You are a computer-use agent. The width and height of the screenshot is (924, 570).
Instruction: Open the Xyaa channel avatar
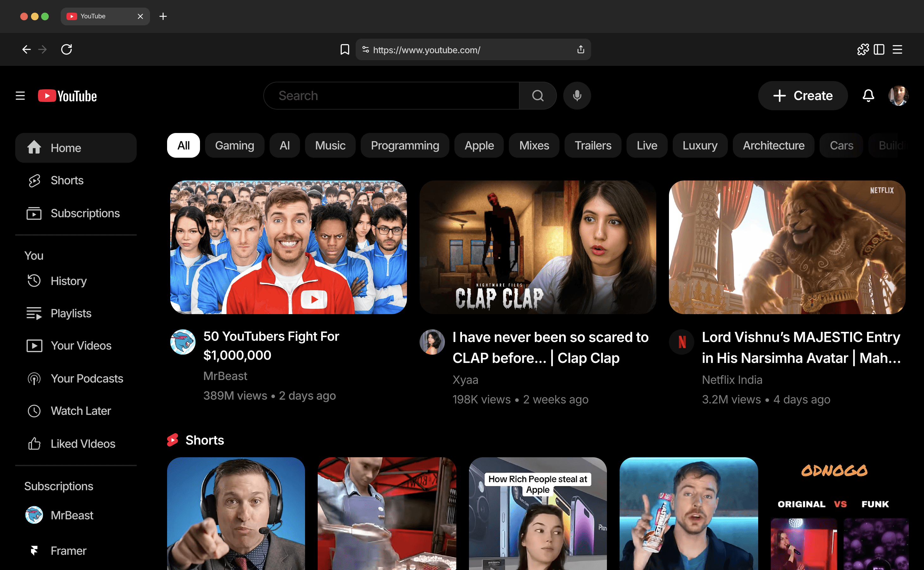coord(432,342)
